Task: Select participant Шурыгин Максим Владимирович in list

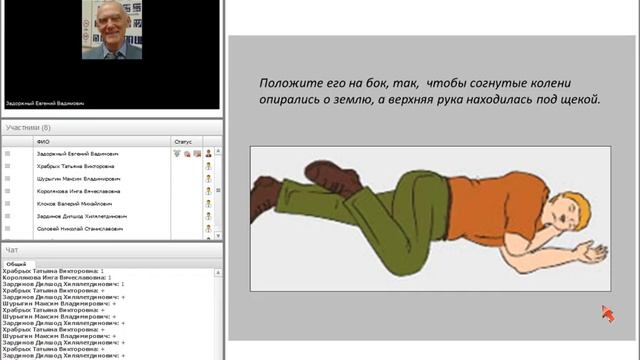Action: click(x=78, y=179)
